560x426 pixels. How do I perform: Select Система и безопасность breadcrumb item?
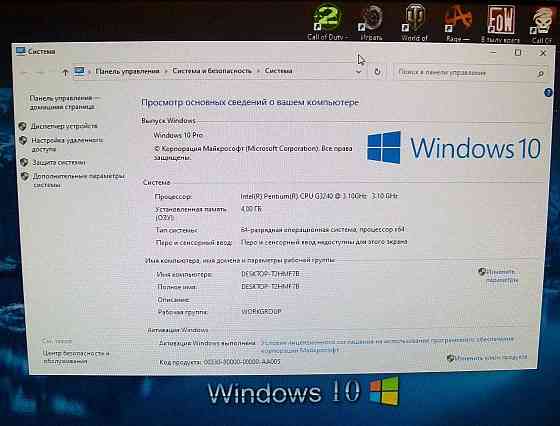click(212, 71)
